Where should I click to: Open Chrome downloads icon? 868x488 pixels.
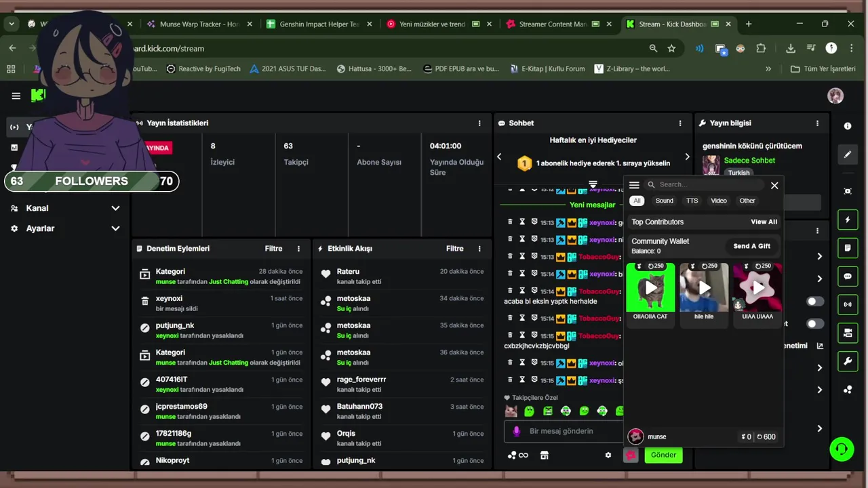coord(791,48)
